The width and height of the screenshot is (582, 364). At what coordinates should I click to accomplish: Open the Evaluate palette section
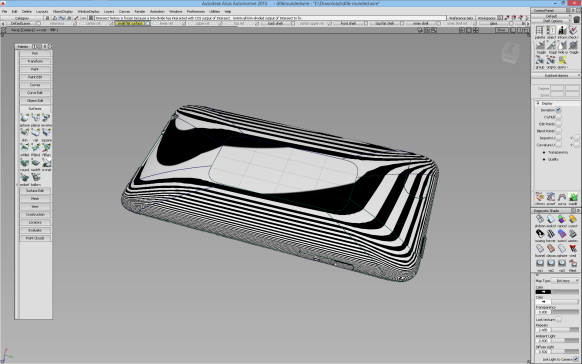pyautogui.click(x=35, y=230)
